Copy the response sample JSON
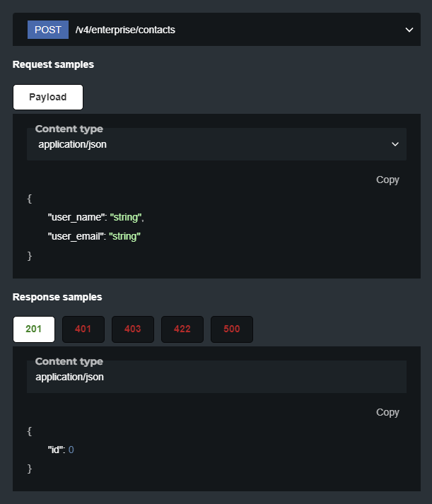This screenshot has height=504, width=432. click(x=387, y=412)
